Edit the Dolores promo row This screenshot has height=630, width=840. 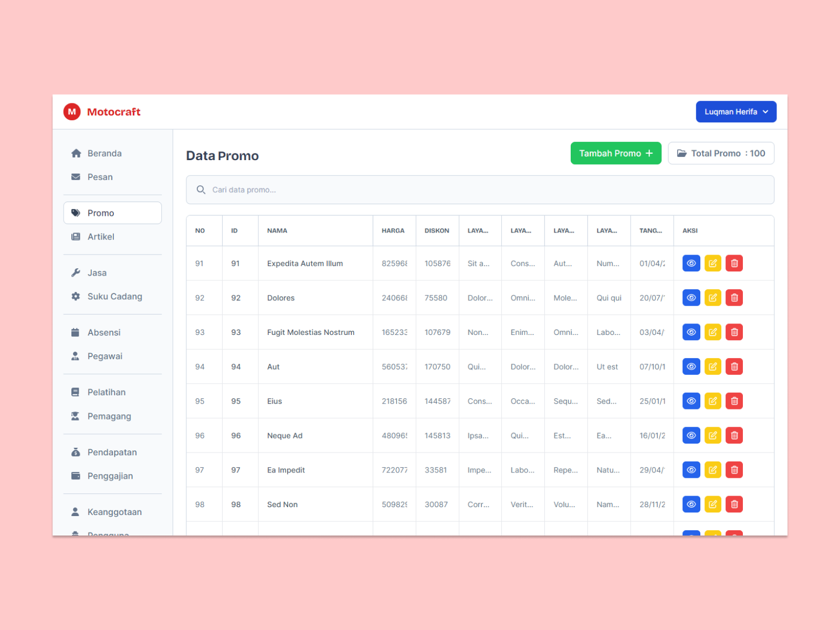point(712,298)
